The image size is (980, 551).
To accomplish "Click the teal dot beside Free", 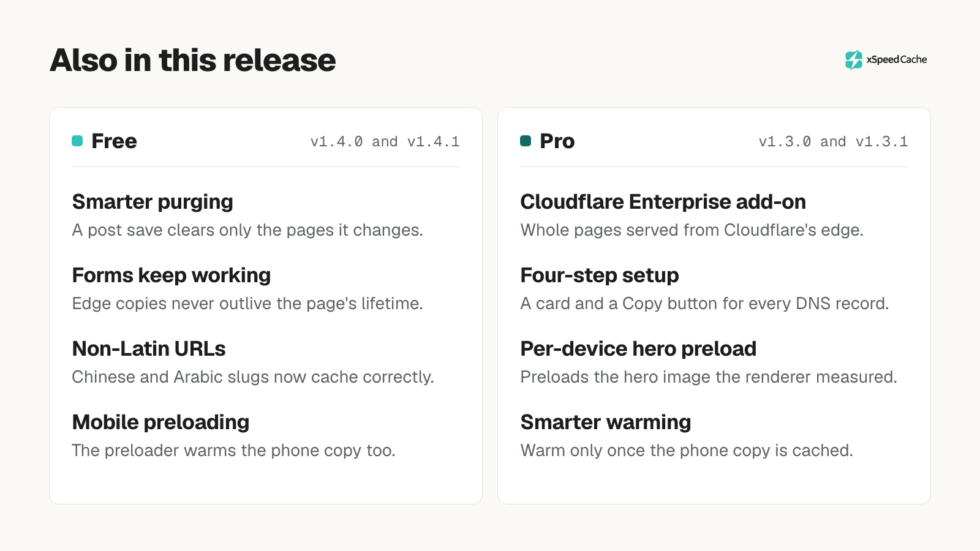I will pos(77,141).
